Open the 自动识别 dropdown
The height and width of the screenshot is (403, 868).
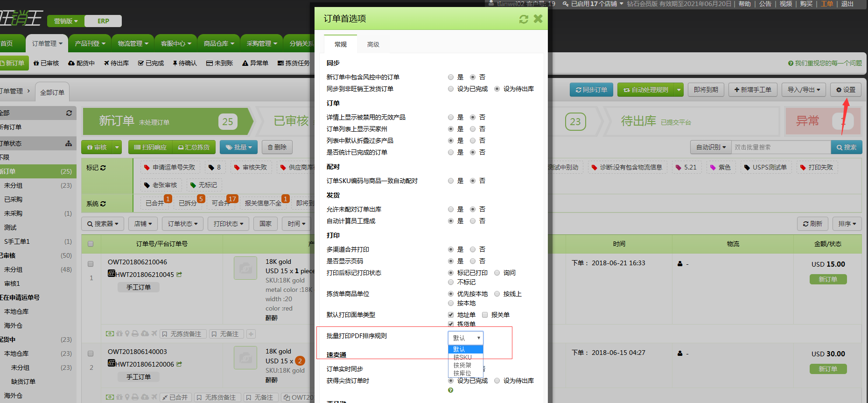point(711,147)
